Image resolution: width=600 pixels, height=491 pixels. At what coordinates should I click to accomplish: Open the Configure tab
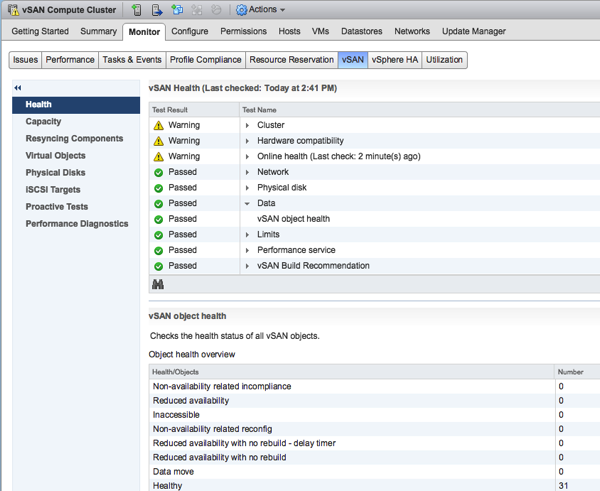point(189,31)
